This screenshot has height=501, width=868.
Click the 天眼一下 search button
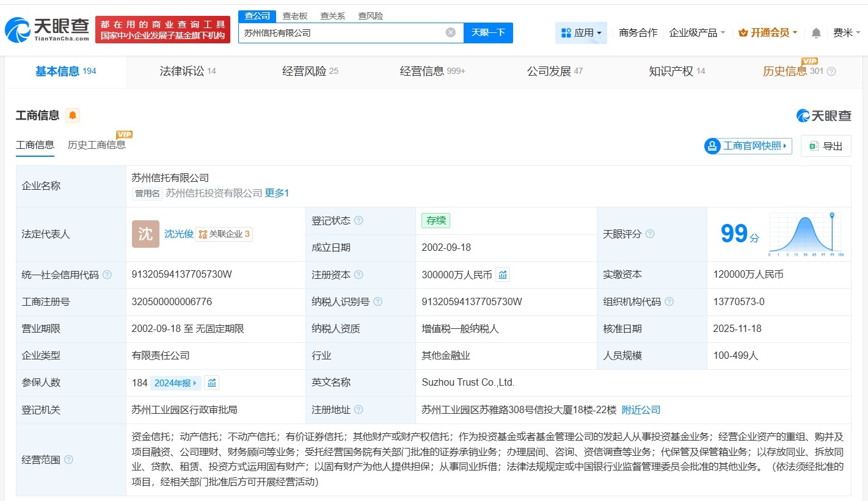point(488,32)
